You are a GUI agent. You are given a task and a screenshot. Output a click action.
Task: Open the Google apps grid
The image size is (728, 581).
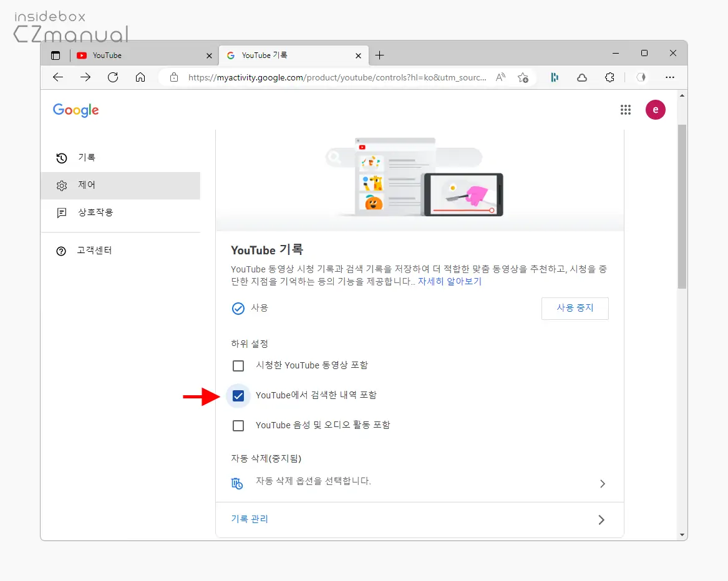pos(626,110)
